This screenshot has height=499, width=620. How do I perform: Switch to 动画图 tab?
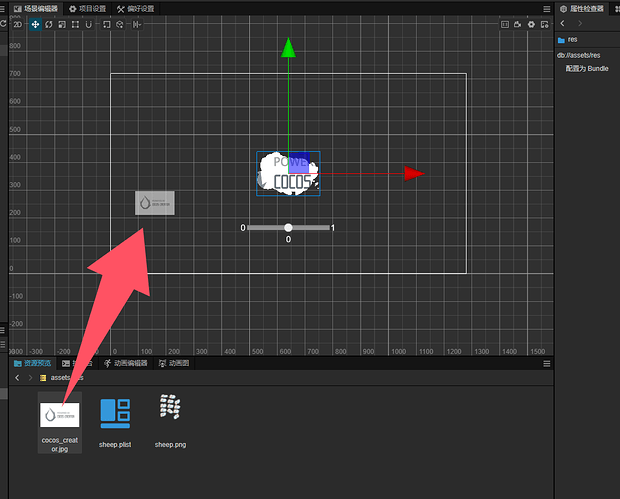[174, 363]
